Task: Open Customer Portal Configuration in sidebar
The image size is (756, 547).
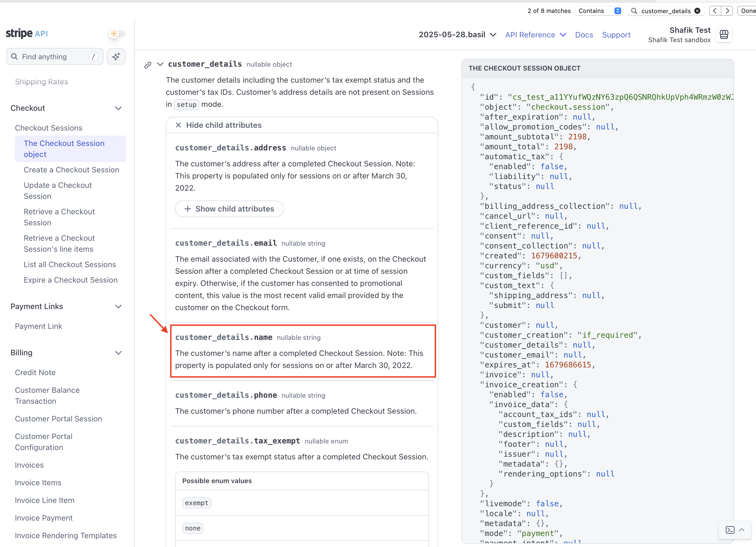Action: click(43, 442)
